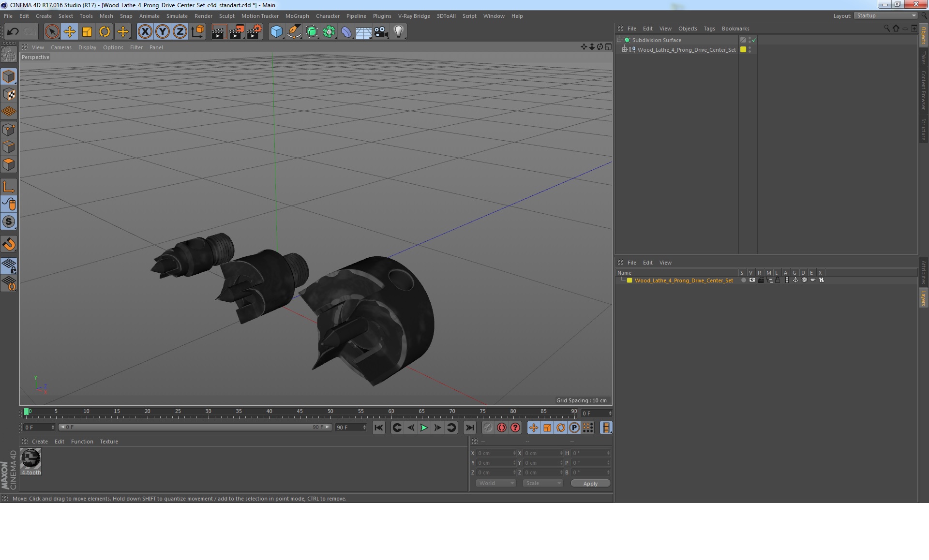
Task: Collapse the Subdivision Surface hierarchy
Action: coord(619,40)
